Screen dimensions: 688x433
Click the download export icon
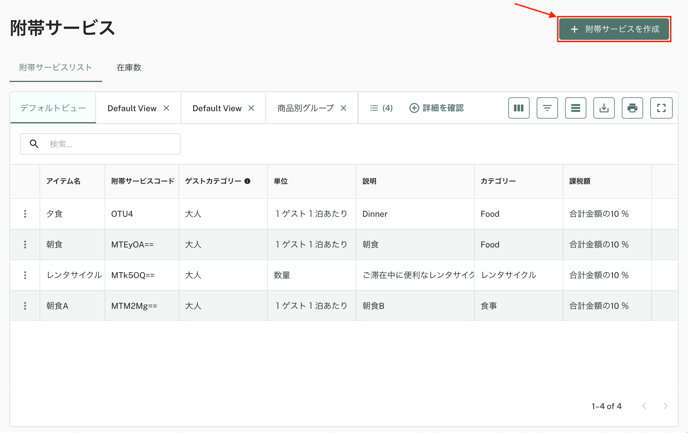click(x=604, y=108)
